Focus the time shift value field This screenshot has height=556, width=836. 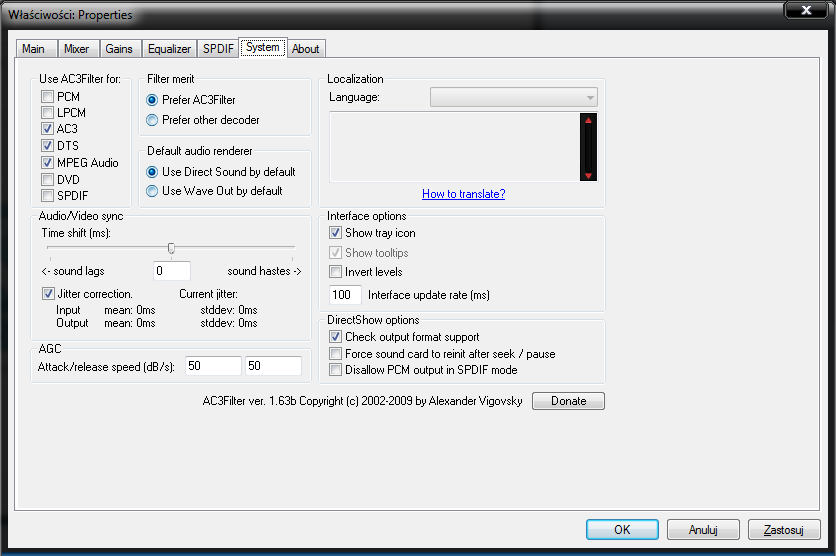pos(172,271)
